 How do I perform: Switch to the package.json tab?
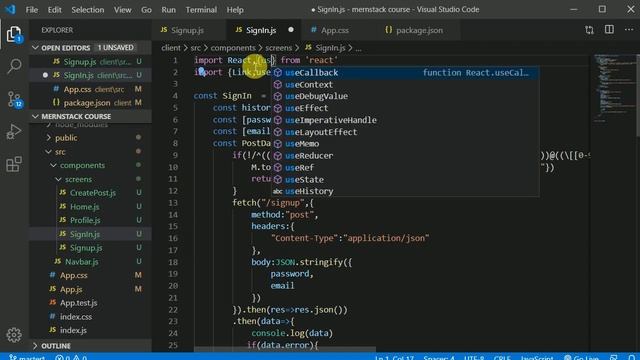click(419, 30)
